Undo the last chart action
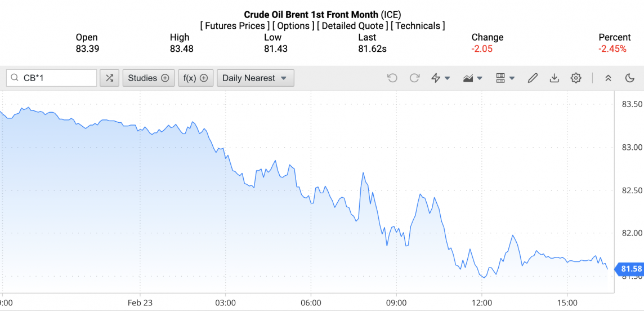 (392, 78)
